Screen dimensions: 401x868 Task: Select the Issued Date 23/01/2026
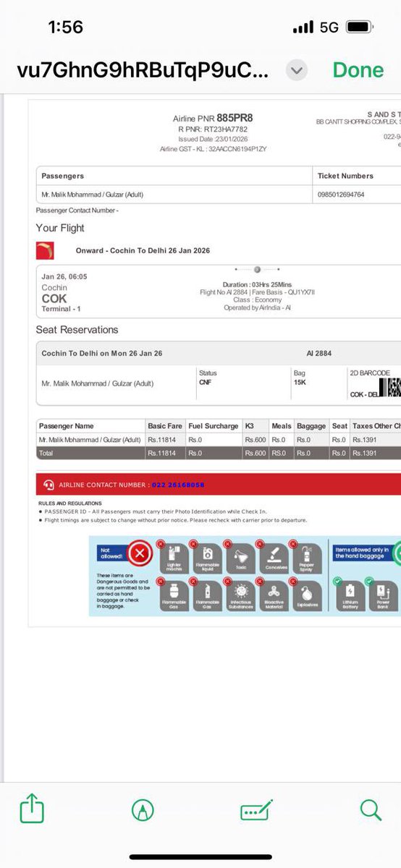213,139
